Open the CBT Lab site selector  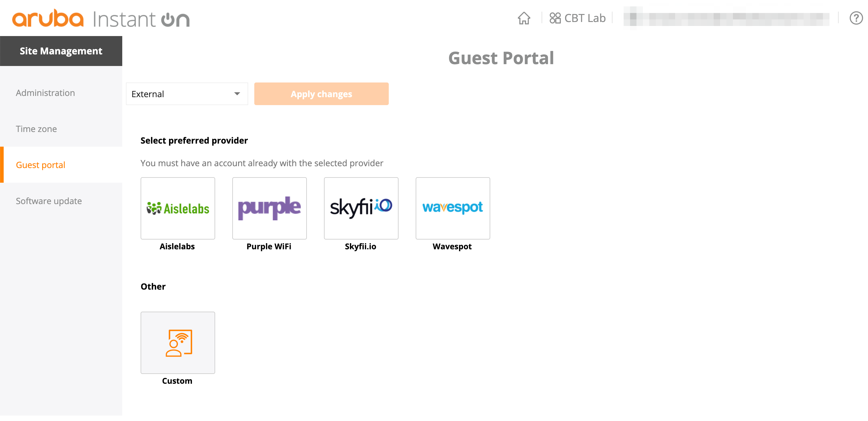[x=578, y=18]
